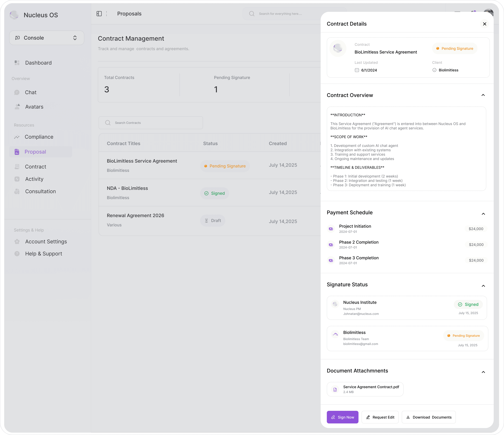Collapse the Document Attachments section
504x435 pixels.
483,372
